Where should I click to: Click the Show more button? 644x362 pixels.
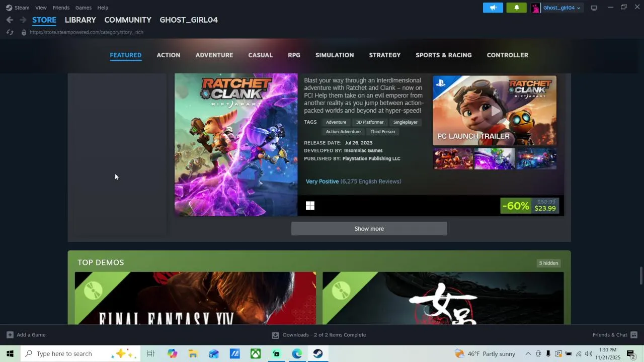(369, 229)
